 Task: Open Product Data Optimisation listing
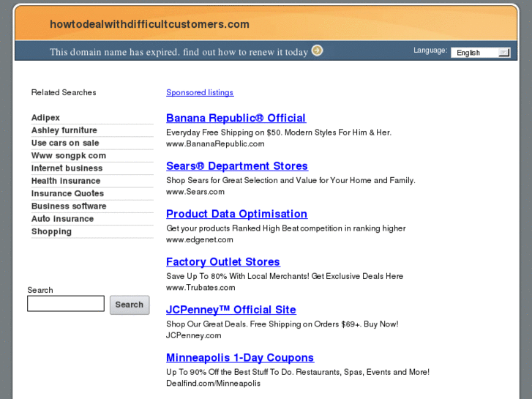237,214
